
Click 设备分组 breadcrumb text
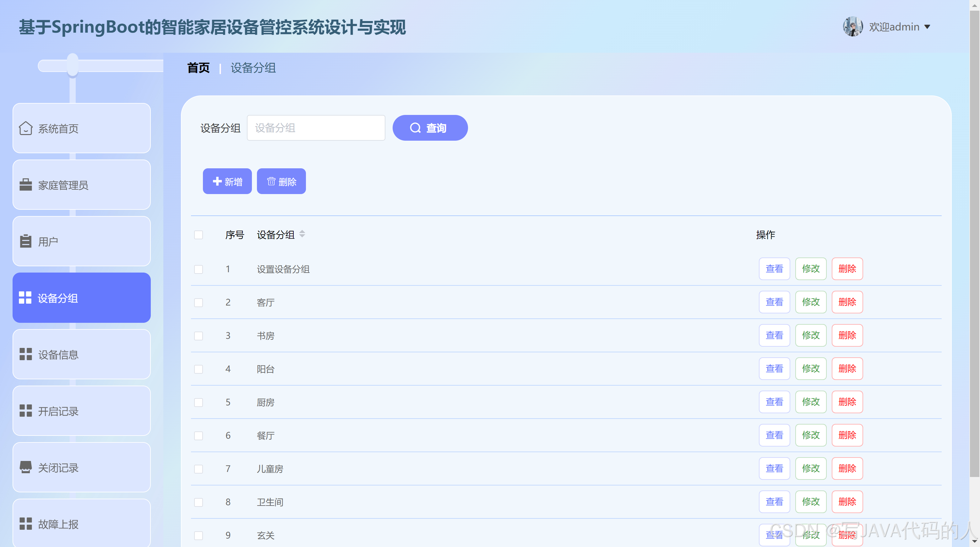pyautogui.click(x=253, y=68)
